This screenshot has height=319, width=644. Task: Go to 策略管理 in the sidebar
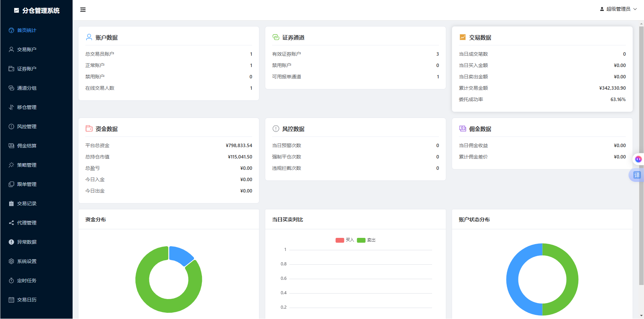tap(36, 165)
